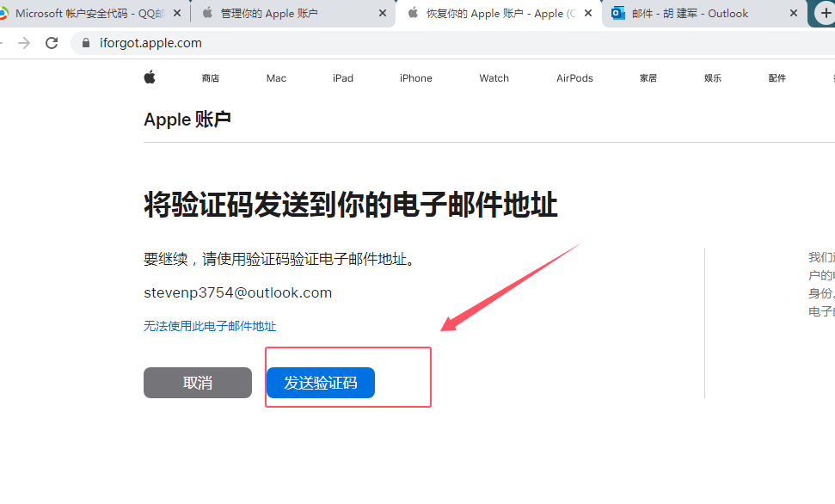835x504 pixels.
Task: Switch to the Microsoft 帐户安全代码 QQ tab
Action: [x=90, y=13]
